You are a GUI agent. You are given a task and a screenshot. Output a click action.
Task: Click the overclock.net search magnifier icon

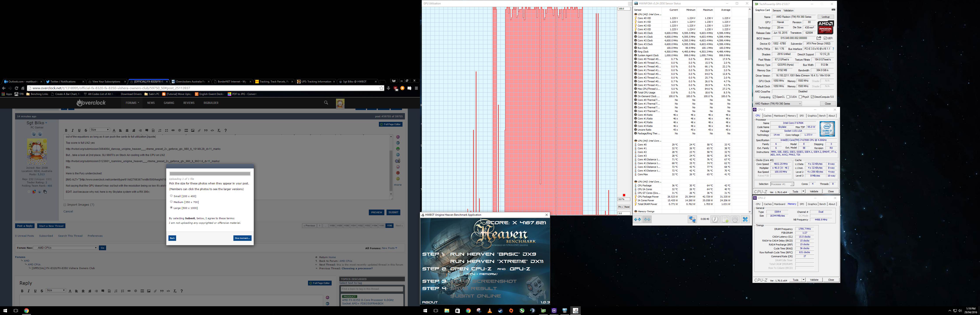point(326,102)
